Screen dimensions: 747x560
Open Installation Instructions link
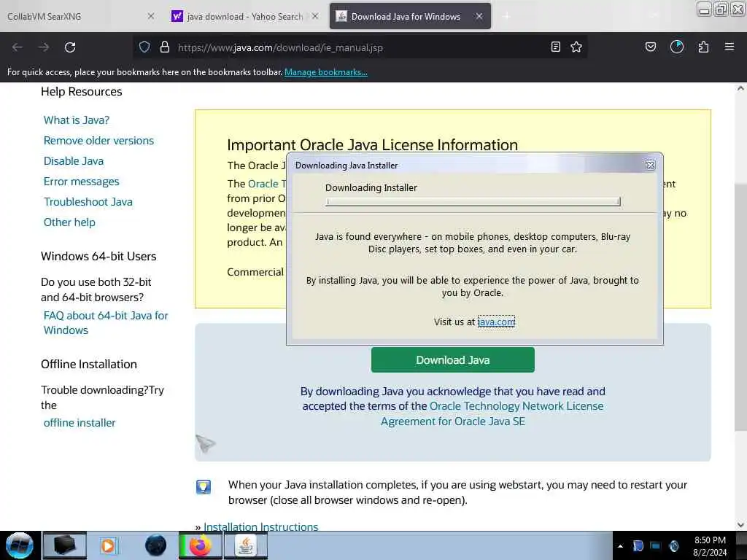260,526
